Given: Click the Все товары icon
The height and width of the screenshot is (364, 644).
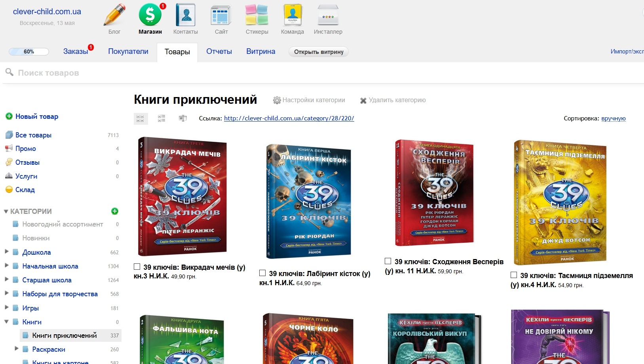Looking at the screenshot, I should [9, 135].
